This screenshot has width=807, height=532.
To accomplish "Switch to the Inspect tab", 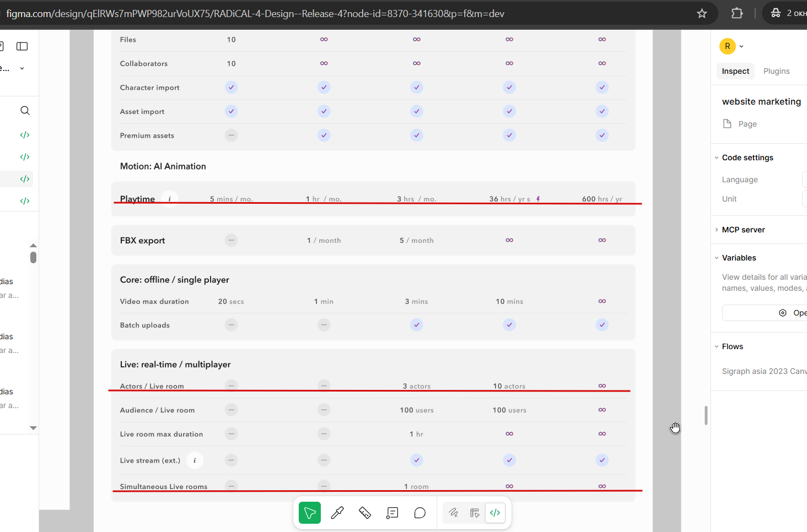I will 735,71.
